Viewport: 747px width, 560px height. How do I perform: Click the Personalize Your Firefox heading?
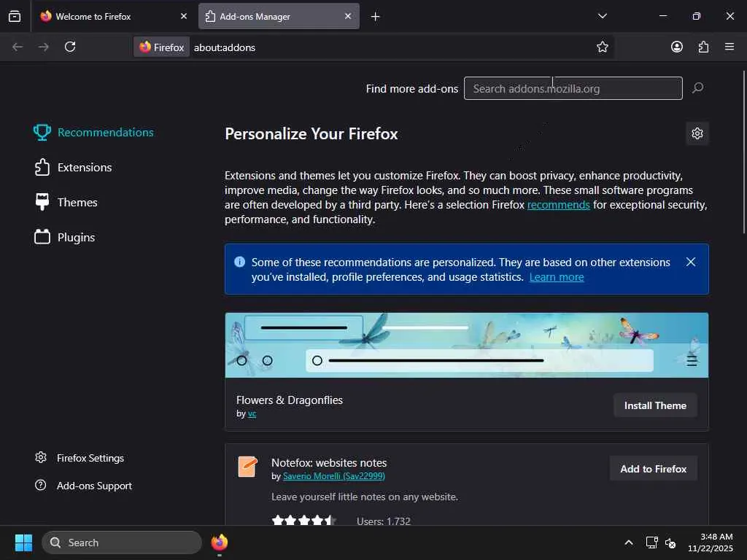click(311, 134)
